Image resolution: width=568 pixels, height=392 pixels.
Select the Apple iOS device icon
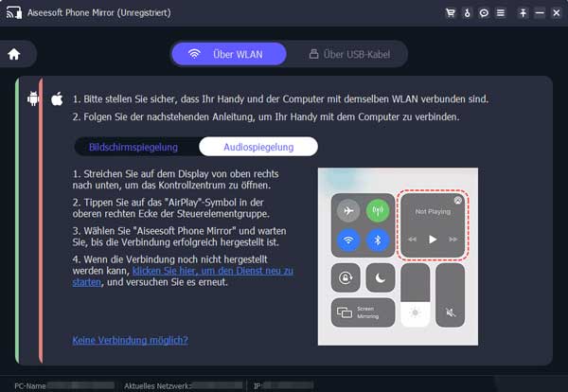tap(56, 98)
